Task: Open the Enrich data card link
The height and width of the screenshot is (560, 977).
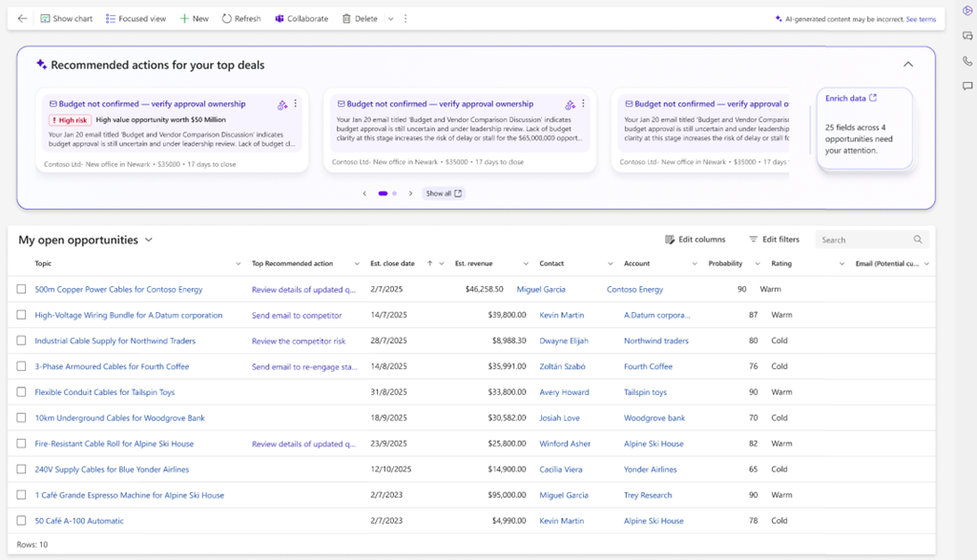Action: tap(850, 98)
